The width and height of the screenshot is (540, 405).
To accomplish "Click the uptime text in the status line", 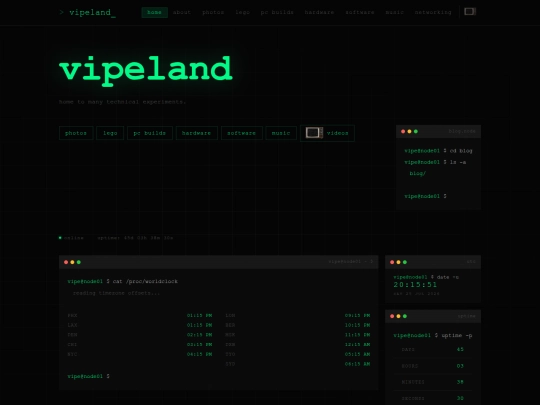I will click(135, 238).
